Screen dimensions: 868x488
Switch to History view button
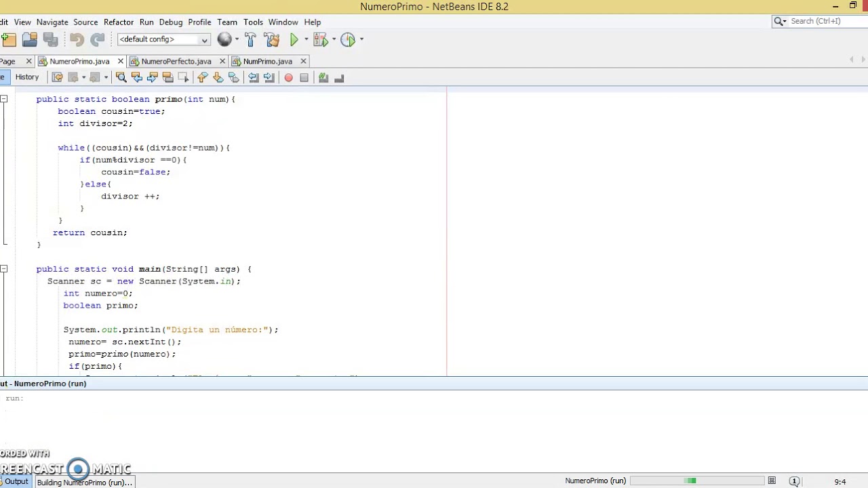[27, 77]
